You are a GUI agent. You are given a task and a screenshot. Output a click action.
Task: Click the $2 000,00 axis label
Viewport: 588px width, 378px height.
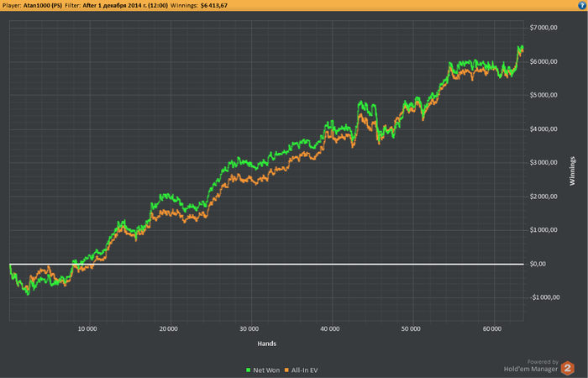pyautogui.click(x=543, y=197)
